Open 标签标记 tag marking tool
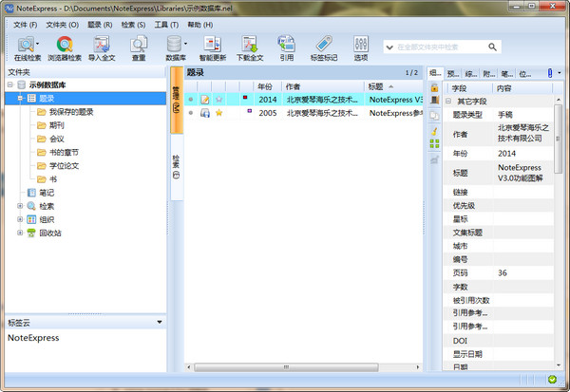 click(x=324, y=48)
